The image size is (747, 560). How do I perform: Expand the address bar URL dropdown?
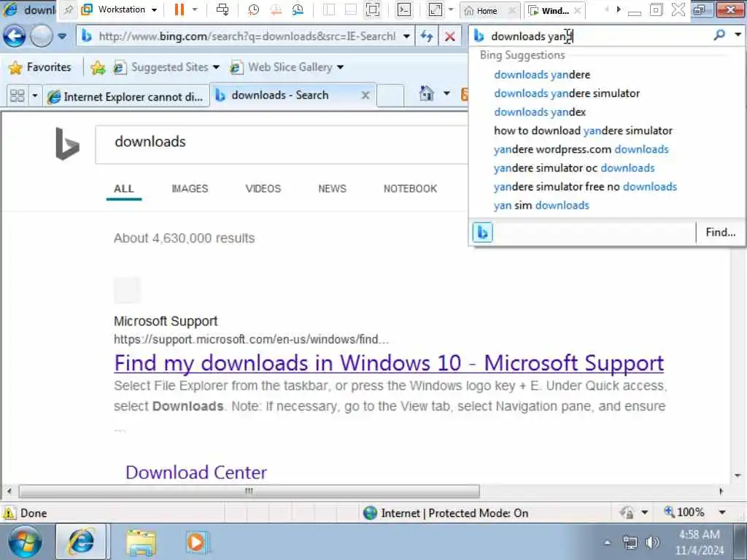pyautogui.click(x=406, y=36)
